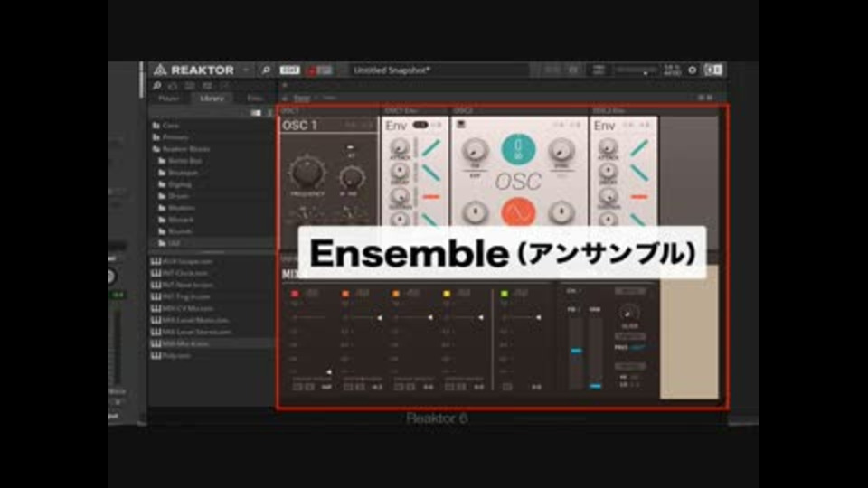
Task: Select the highlighted Util folder
Action: [212, 243]
